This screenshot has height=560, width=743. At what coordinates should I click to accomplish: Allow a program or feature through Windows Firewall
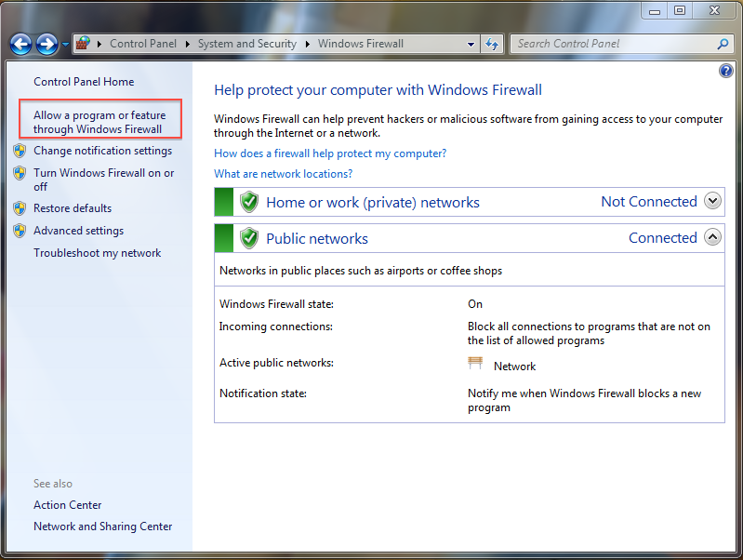pyautogui.click(x=100, y=122)
